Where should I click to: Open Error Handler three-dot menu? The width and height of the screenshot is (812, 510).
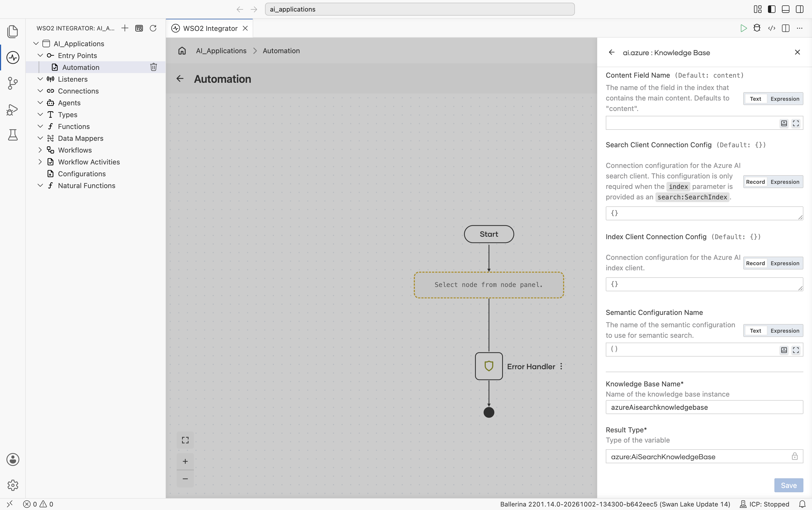pyautogui.click(x=561, y=366)
